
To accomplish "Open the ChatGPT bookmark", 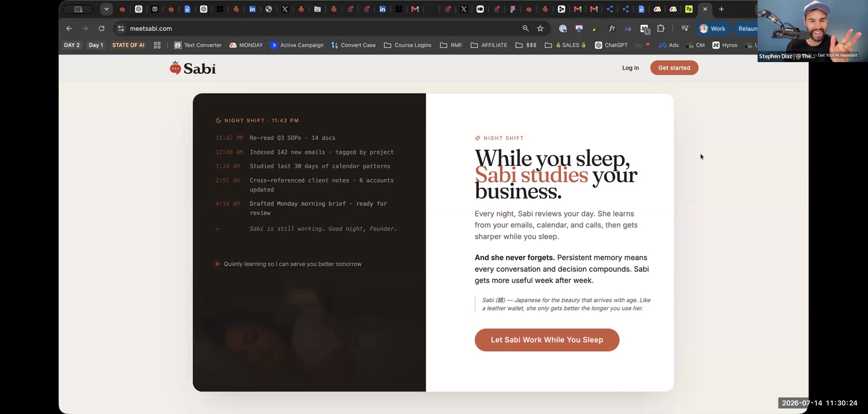I will pyautogui.click(x=611, y=45).
